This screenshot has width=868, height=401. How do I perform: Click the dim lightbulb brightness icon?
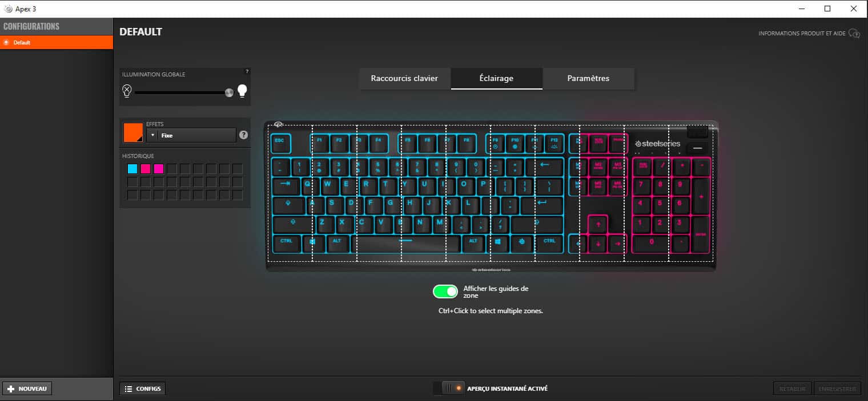coord(127,91)
